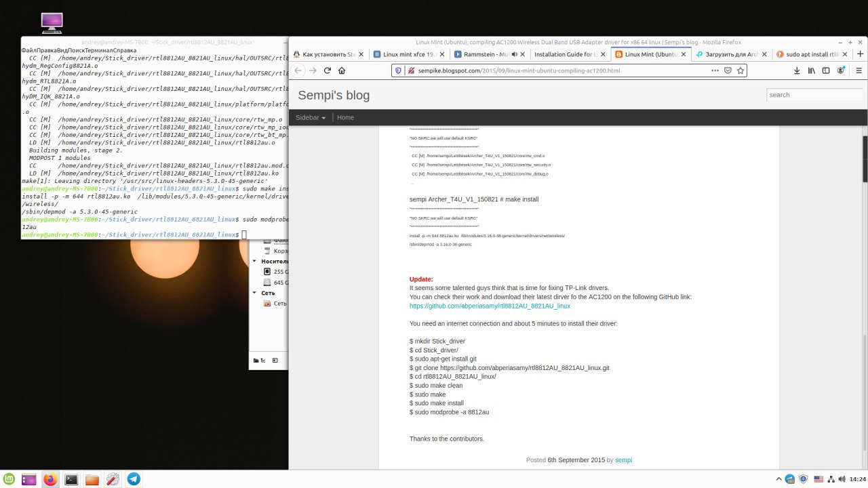Minimize the Firefox window
868x488 pixels.
click(841, 42)
